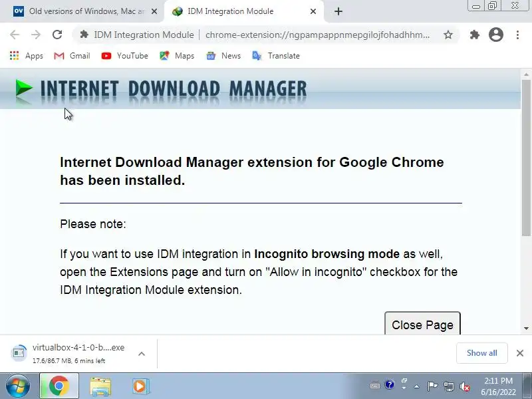Click the network tray icon

click(448, 386)
